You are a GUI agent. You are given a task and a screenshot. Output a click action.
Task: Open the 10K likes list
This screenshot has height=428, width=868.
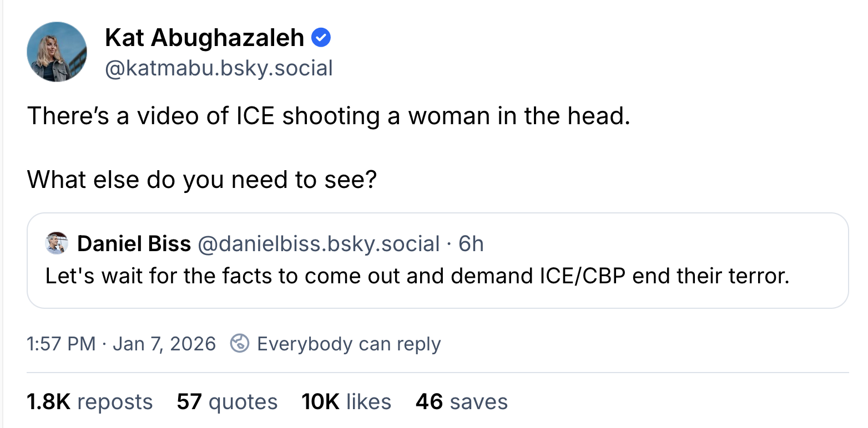pyautogui.click(x=346, y=402)
